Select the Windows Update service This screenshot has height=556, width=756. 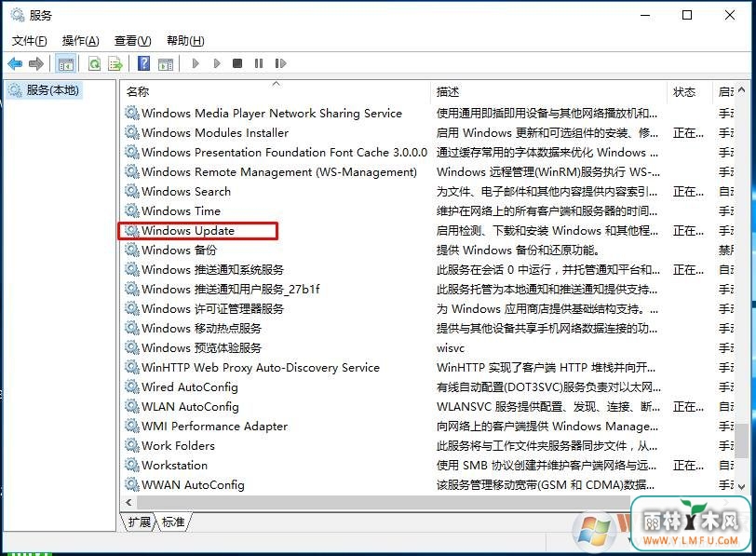pyautogui.click(x=188, y=231)
